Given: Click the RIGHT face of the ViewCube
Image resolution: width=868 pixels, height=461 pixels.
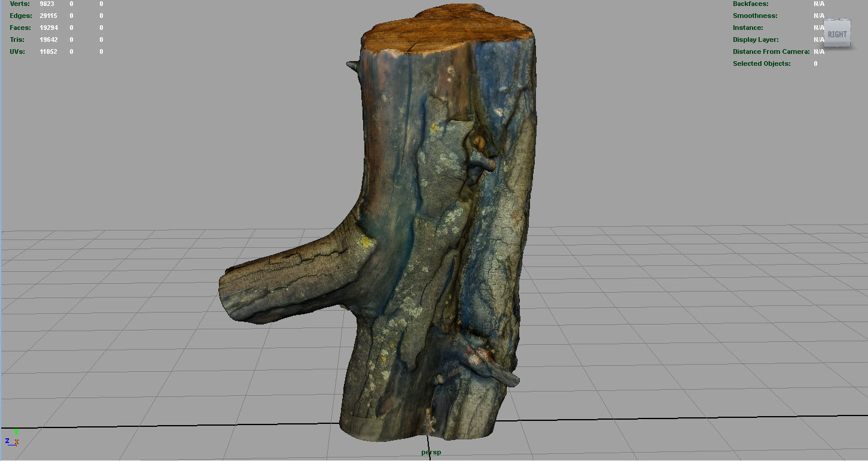Looking at the screenshot, I should (x=837, y=34).
